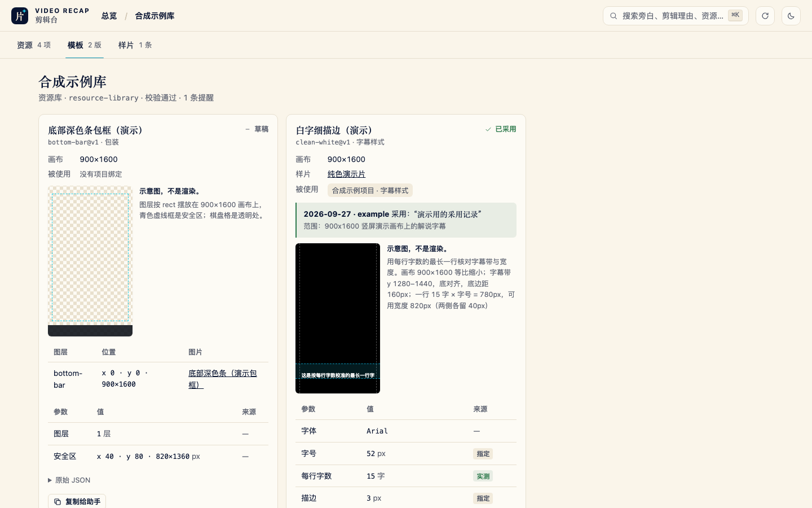Click the 白字细描边（演示）card title
Screen dimensions: 812x508
click(x=335, y=130)
